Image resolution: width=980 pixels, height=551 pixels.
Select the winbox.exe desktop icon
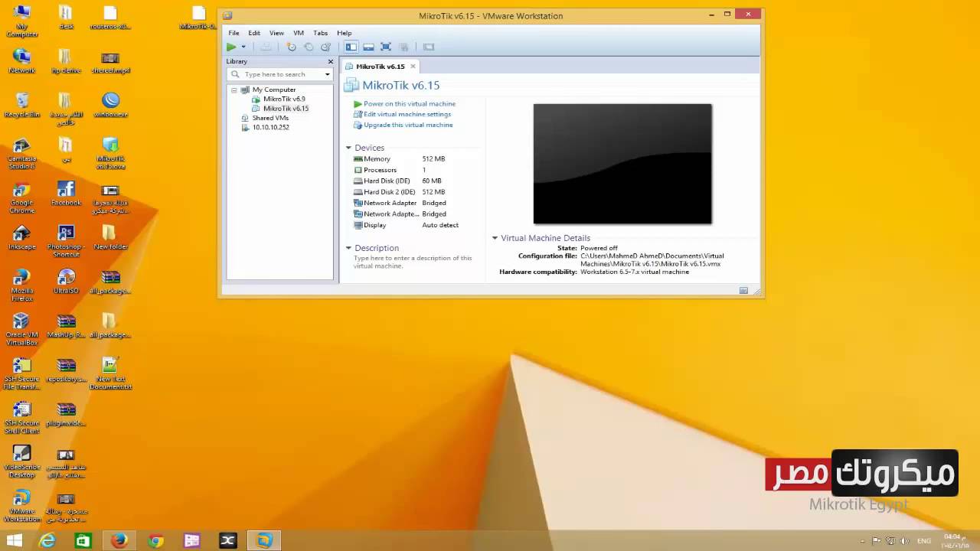pyautogui.click(x=110, y=105)
